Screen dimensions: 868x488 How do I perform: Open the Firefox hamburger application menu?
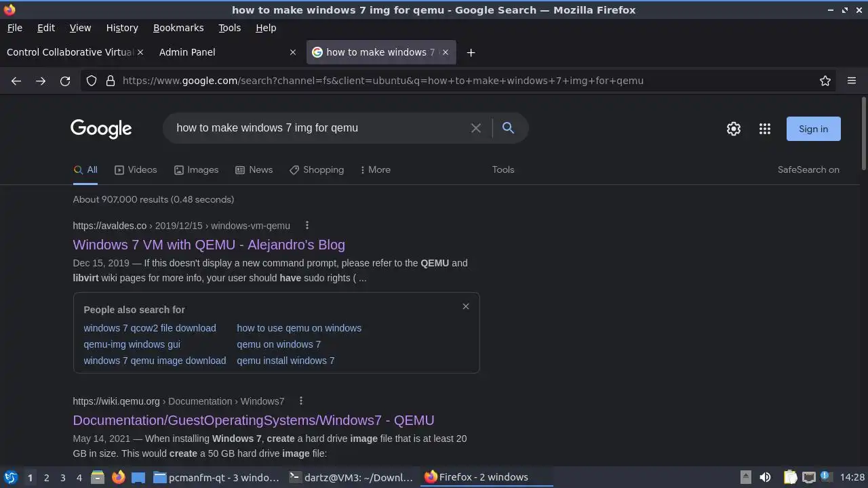tap(852, 81)
